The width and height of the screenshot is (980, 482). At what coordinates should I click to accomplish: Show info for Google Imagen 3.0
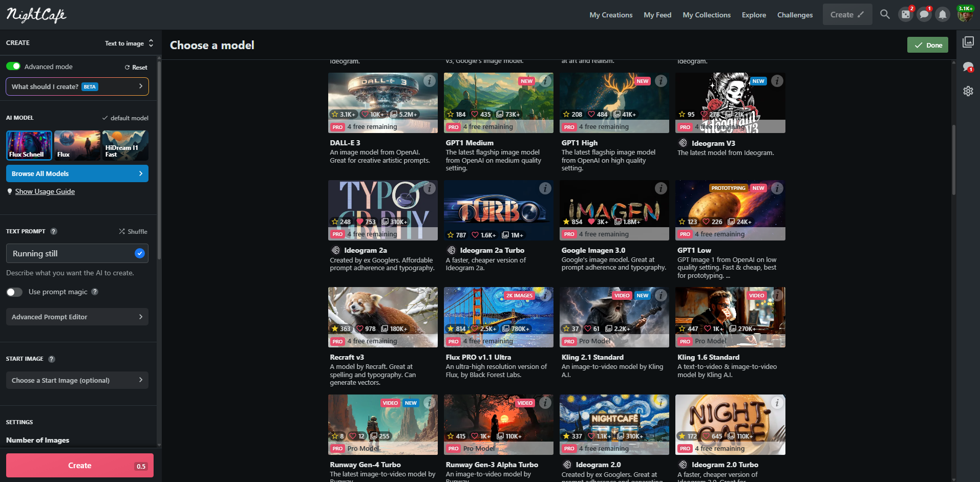point(661,188)
